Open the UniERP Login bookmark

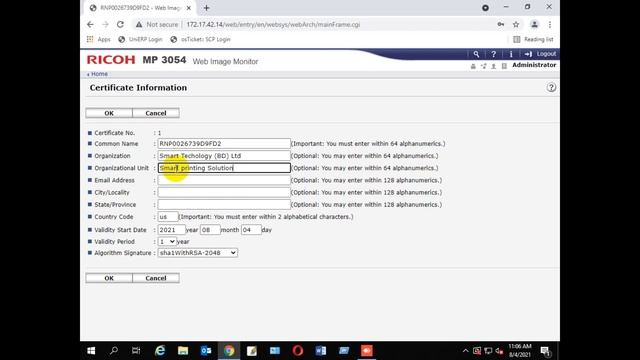click(140, 39)
